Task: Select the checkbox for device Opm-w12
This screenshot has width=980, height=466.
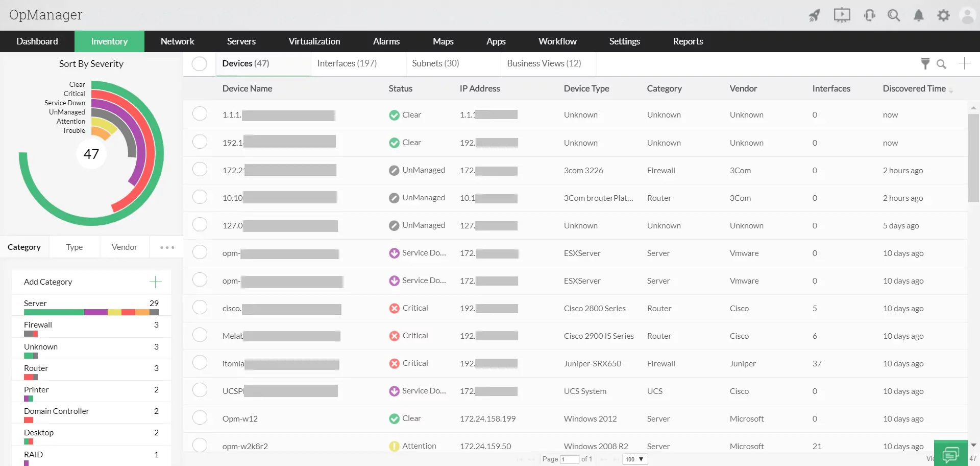Action: click(200, 417)
